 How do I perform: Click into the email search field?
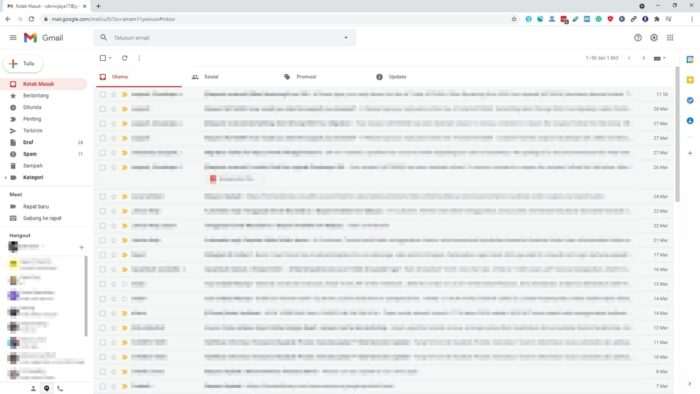tap(223, 38)
